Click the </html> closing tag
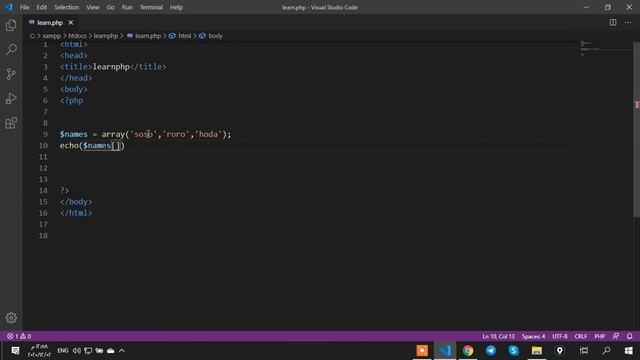The height and width of the screenshot is (360, 640). click(x=76, y=213)
